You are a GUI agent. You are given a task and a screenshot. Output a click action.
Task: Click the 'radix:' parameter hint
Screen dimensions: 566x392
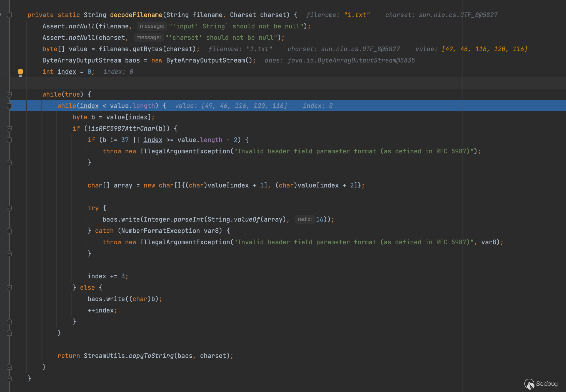(x=305, y=219)
